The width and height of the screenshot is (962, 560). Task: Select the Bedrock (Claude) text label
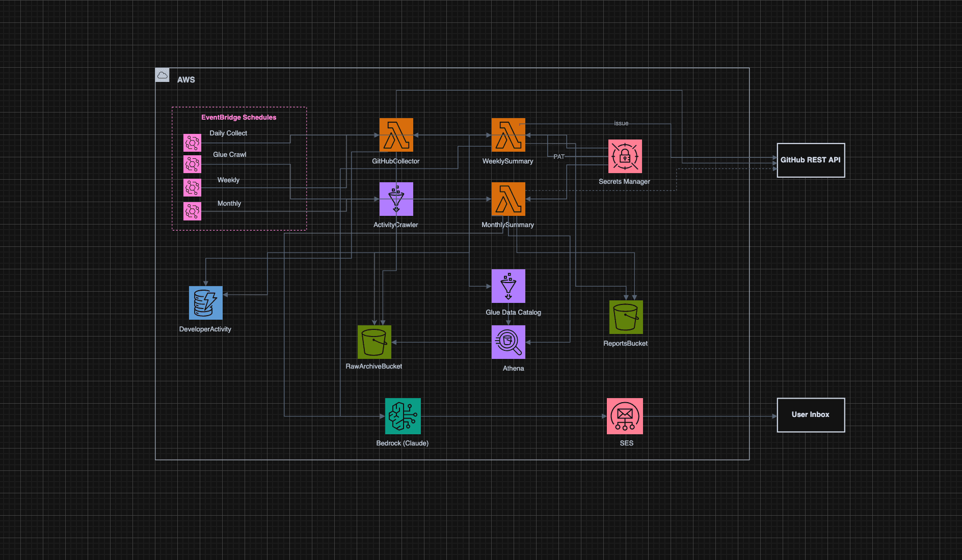click(403, 443)
